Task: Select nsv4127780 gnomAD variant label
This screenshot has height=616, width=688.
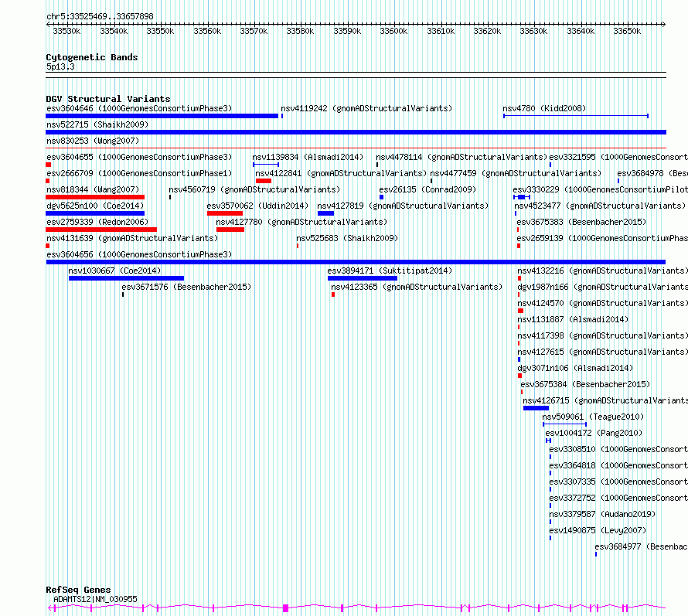Action: (301, 222)
